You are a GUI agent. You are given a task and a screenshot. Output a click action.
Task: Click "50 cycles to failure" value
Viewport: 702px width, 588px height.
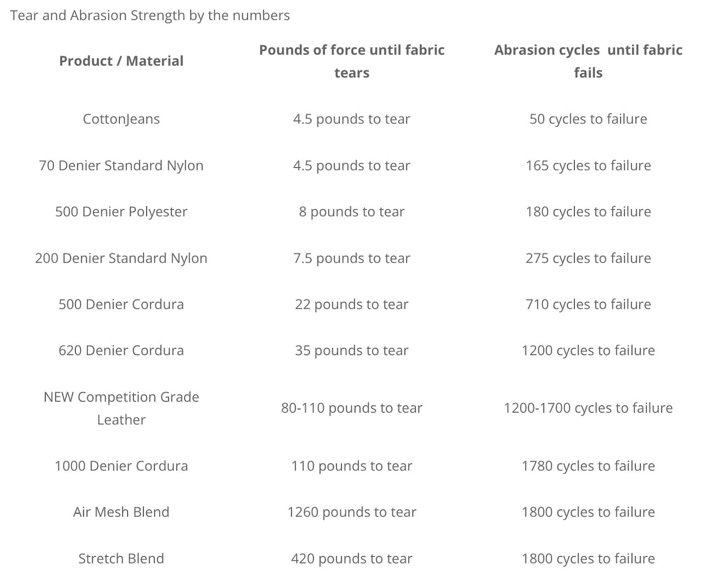[x=588, y=119]
